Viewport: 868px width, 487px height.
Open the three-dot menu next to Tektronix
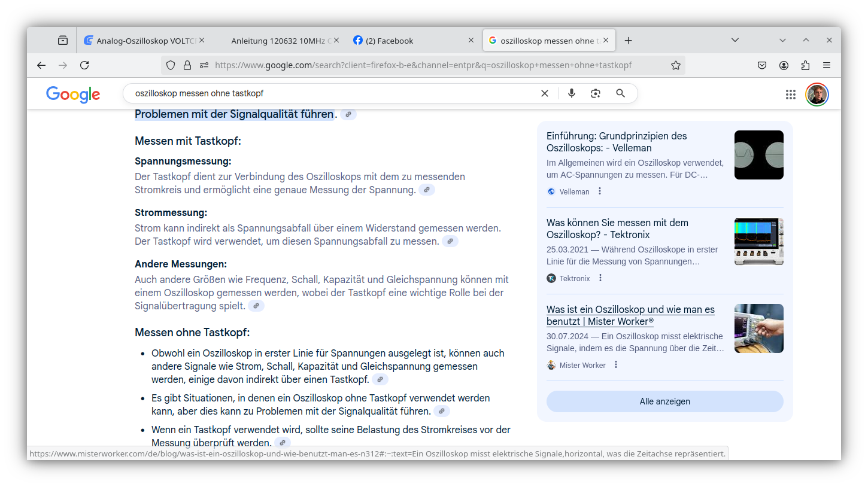[600, 278]
